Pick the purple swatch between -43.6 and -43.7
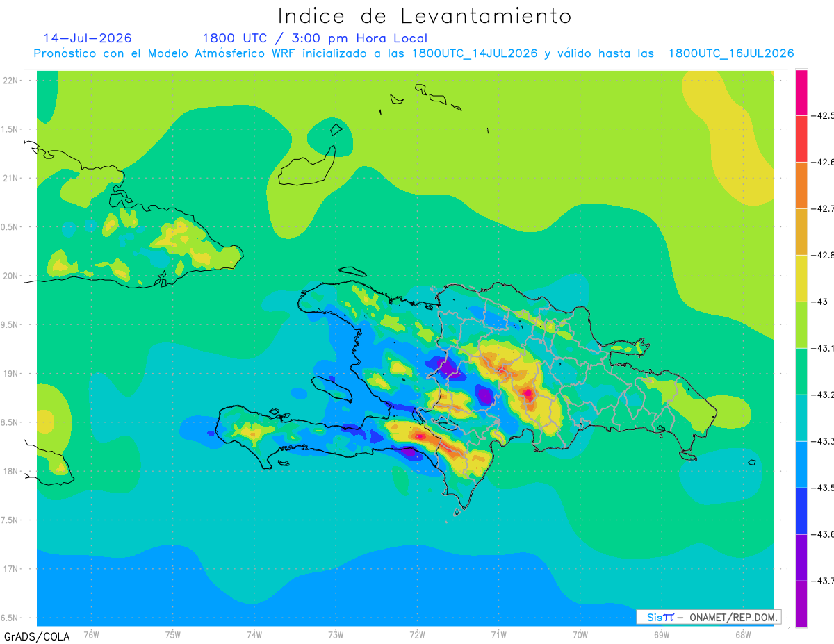This screenshot has width=834, height=644. [801, 557]
